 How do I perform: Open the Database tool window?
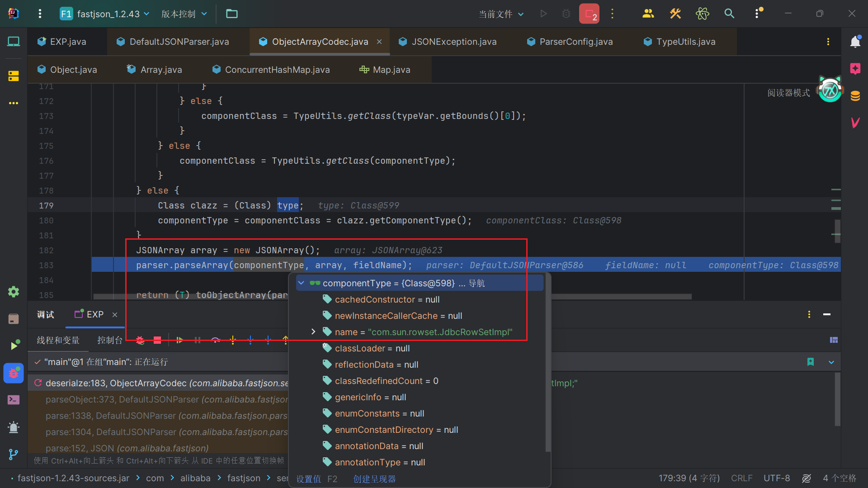[855, 96]
